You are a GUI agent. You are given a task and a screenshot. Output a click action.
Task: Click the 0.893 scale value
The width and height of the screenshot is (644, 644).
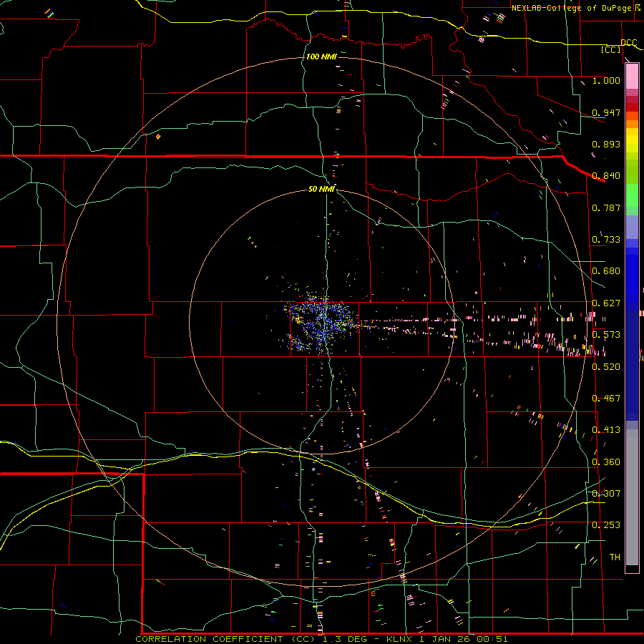[606, 144]
